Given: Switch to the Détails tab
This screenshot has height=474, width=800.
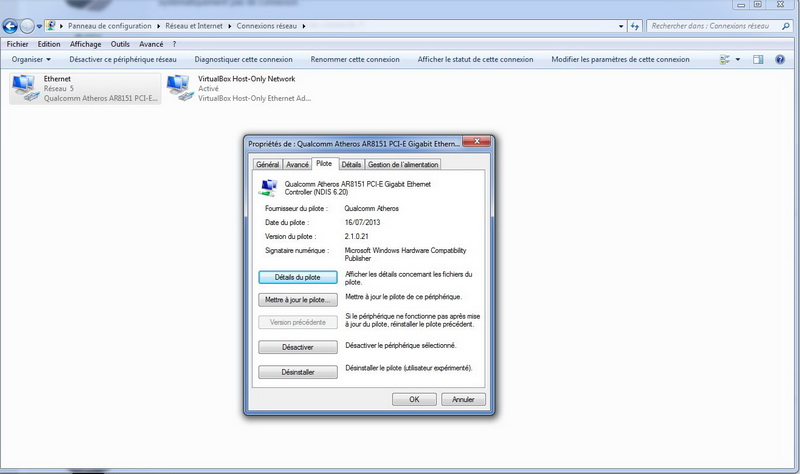Looking at the screenshot, I should pos(351,165).
